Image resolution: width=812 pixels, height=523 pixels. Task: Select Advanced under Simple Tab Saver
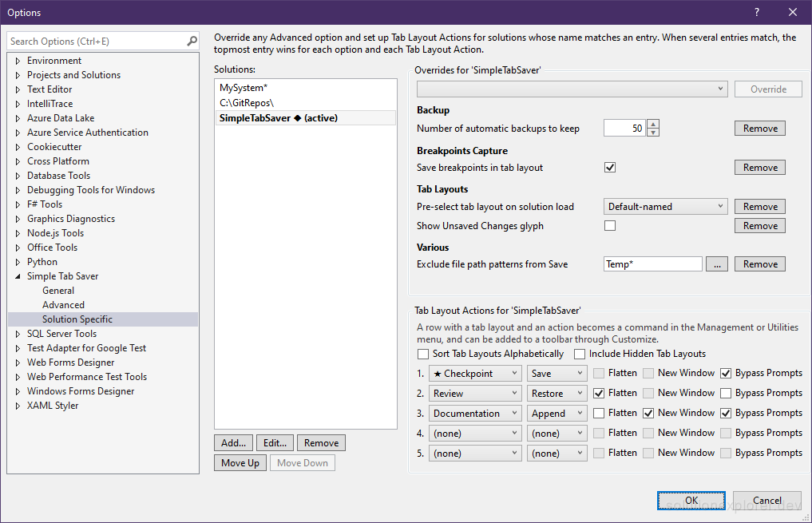pyautogui.click(x=63, y=305)
